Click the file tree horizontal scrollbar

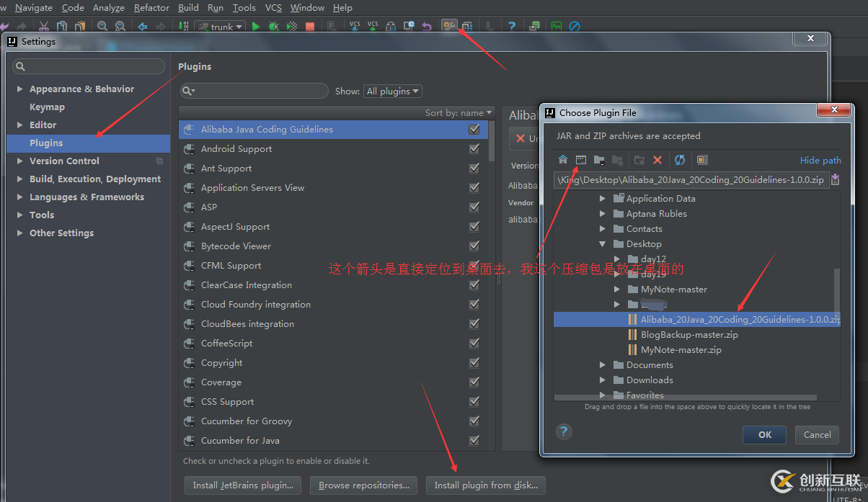(685, 398)
